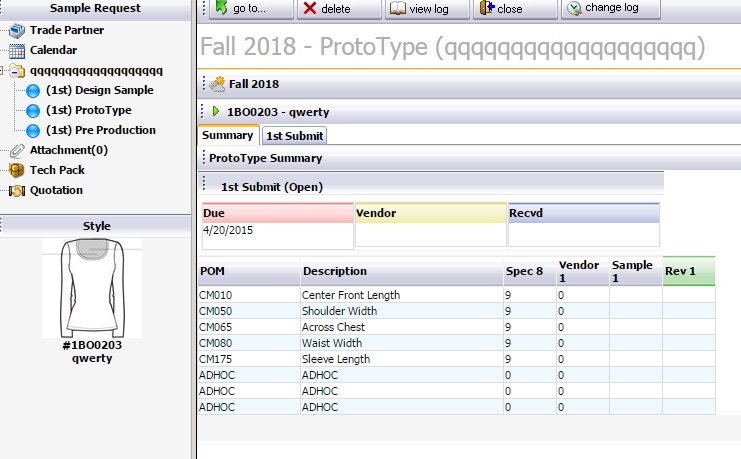741x459 pixels.
Task: Switch to the 1st Submit tab
Action: click(294, 136)
